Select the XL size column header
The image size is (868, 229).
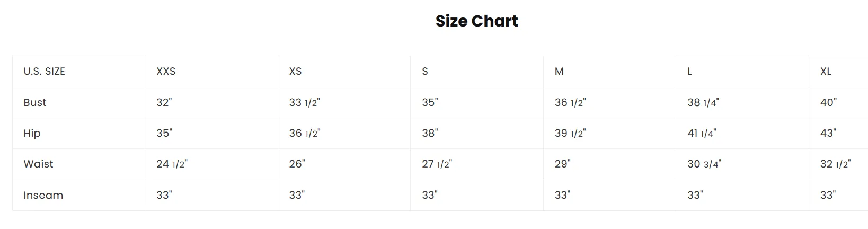(826, 72)
